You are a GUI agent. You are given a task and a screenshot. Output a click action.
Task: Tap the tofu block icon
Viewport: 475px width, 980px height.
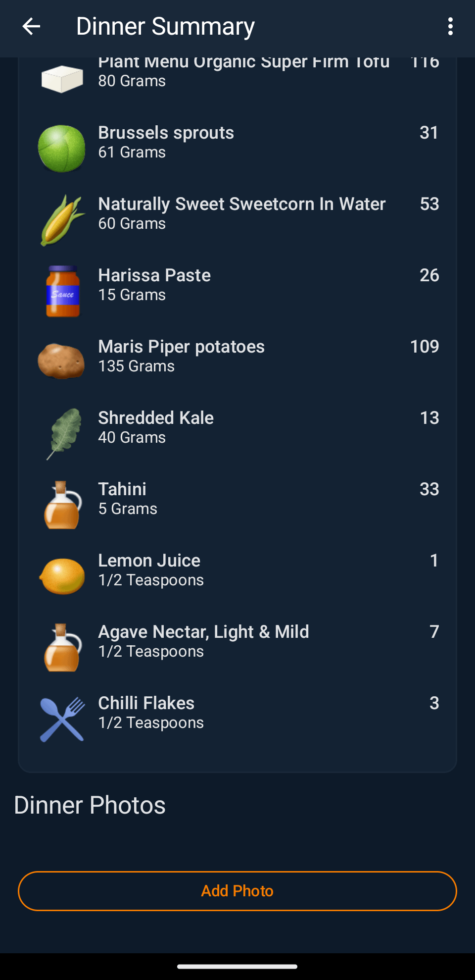coord(62,79)
